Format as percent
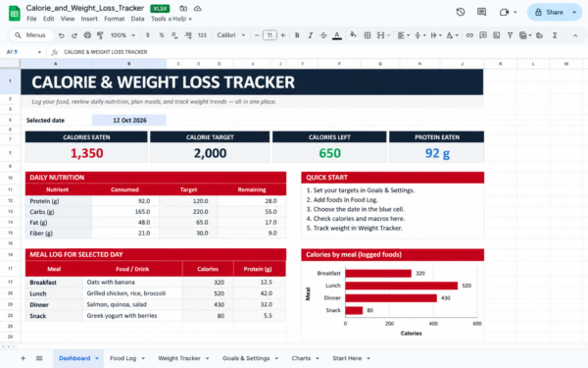 click(162, 35)
